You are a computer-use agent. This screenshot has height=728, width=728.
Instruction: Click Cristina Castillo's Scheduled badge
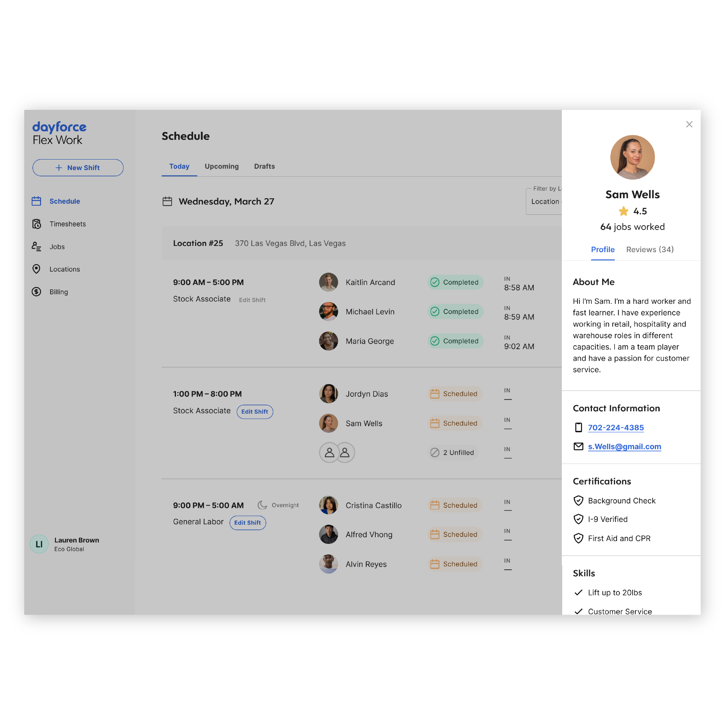tap(455, 505)
